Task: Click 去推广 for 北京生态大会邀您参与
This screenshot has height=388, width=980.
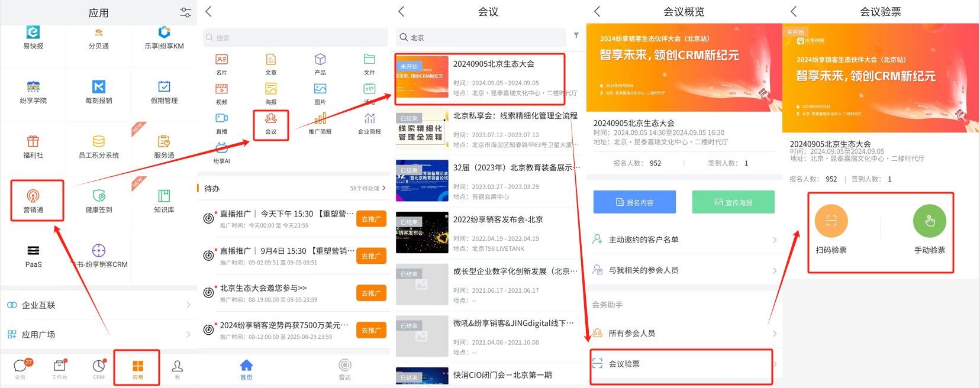Action: tap(371, 293)
